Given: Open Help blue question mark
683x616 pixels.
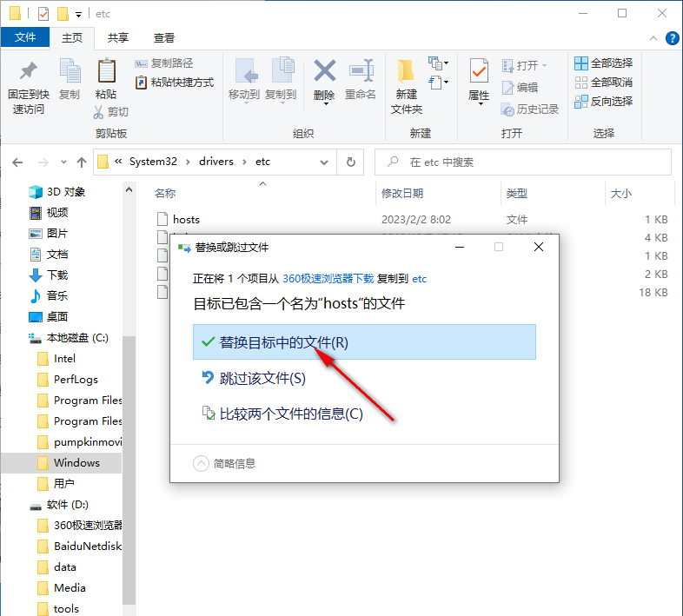Looking at the screenshot, I should pos(672,38).
